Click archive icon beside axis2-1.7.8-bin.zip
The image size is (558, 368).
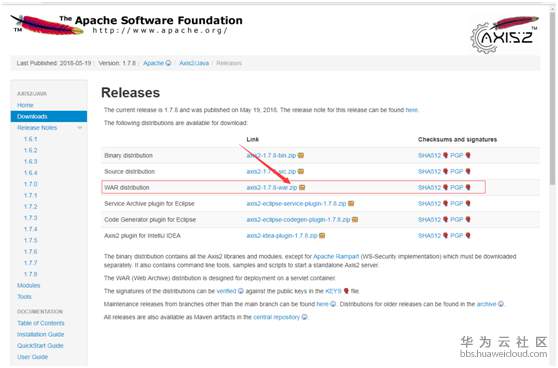coord(301,156)
